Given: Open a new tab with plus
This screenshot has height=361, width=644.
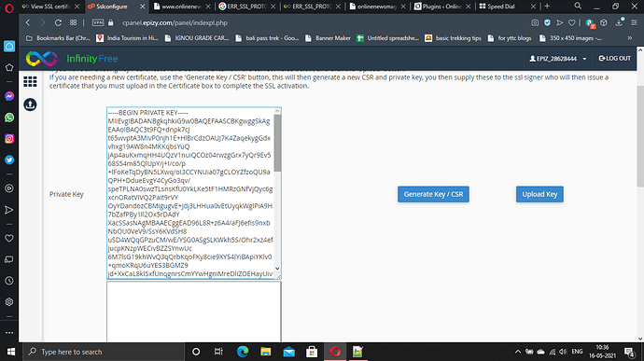Looking at the screenshot, I should [x=547, y=7].
